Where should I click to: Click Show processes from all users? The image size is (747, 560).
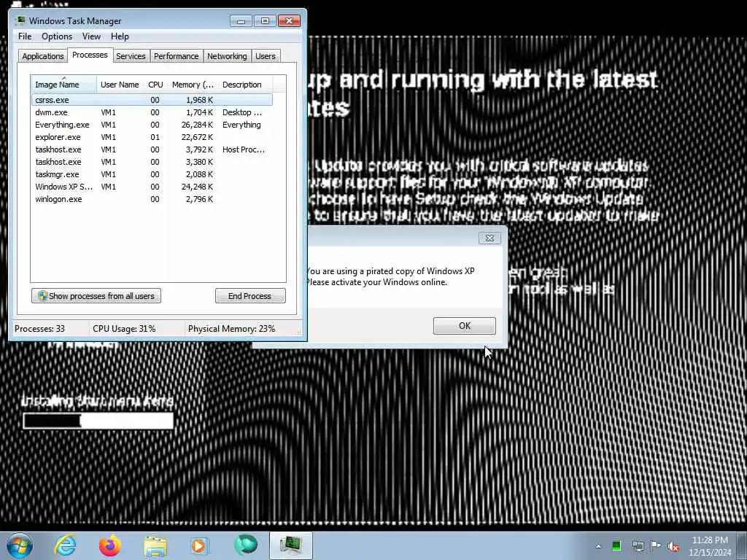coord(96,296)
